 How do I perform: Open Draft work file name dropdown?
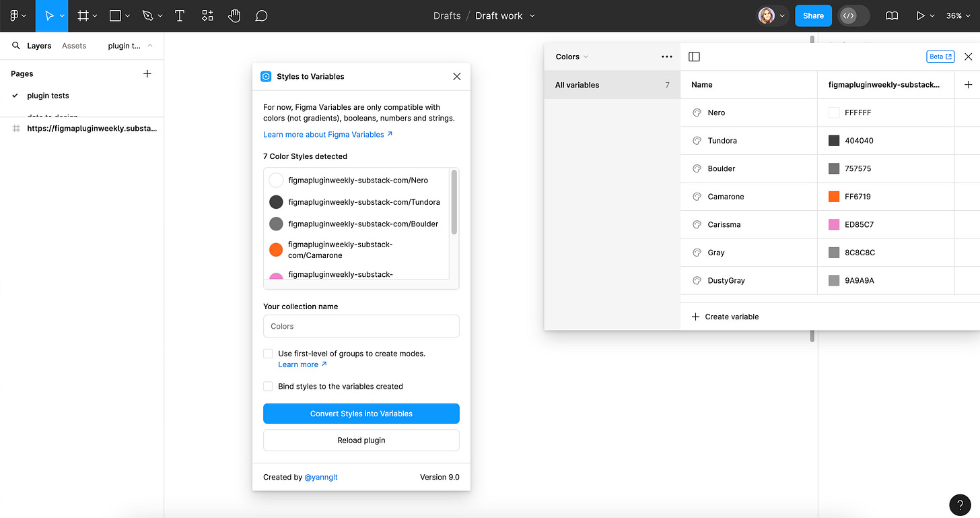click(x=532, y=15)
